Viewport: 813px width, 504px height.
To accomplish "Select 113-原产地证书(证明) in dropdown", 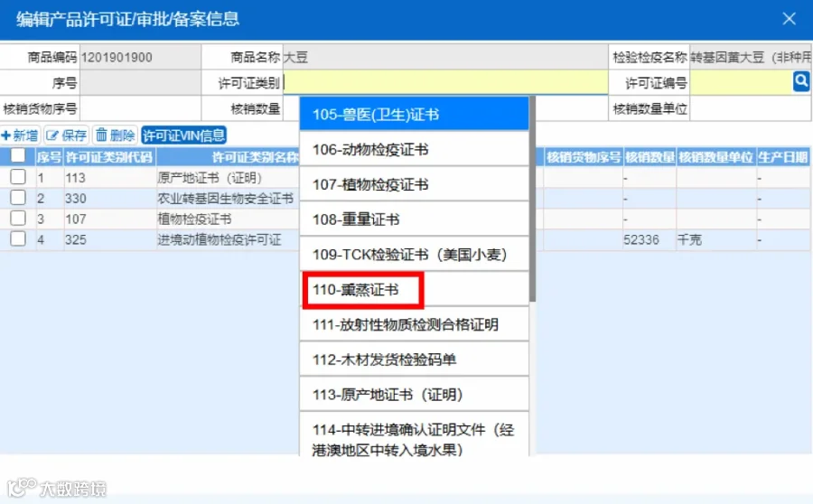I will 415,395.
